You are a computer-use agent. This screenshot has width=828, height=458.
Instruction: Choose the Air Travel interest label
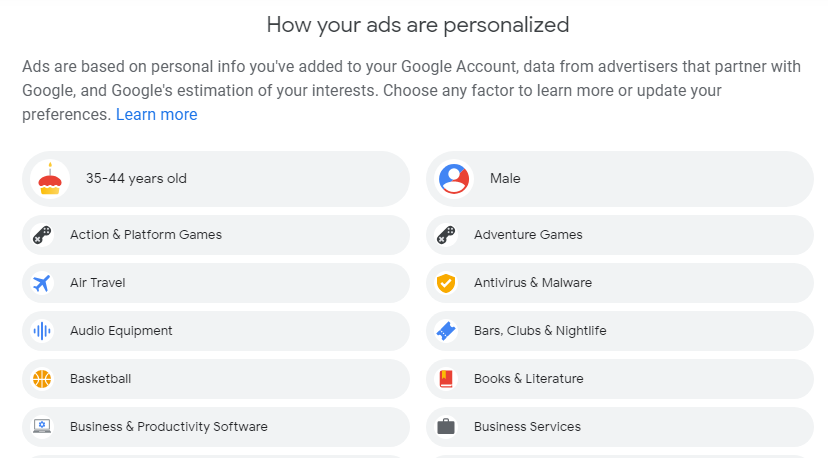coord(98,283)
